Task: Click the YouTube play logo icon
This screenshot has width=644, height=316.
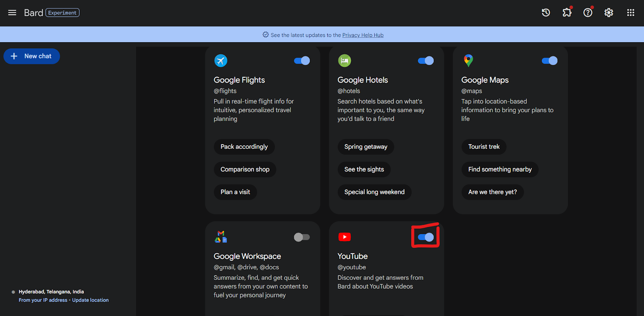Action: 345,237
